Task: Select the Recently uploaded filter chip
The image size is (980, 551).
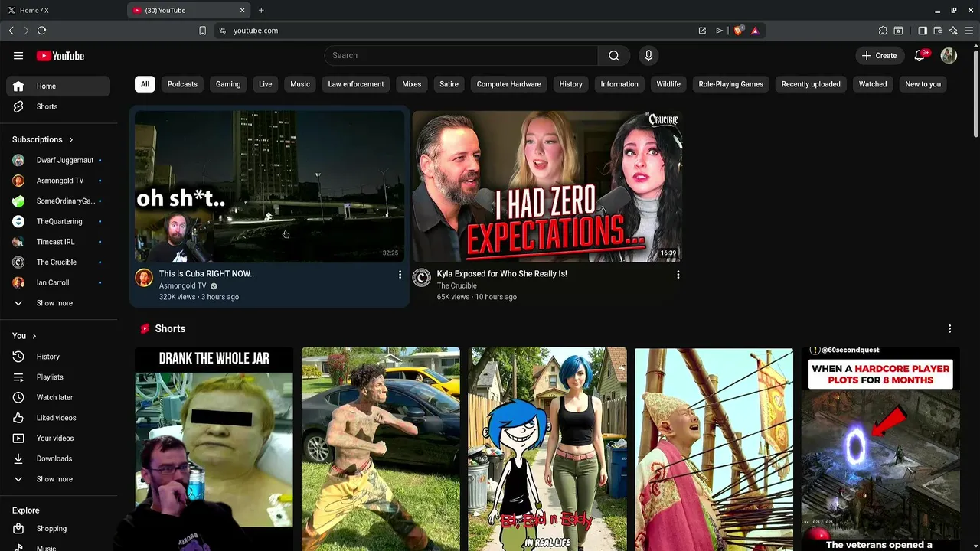Action: coord(811,84)
